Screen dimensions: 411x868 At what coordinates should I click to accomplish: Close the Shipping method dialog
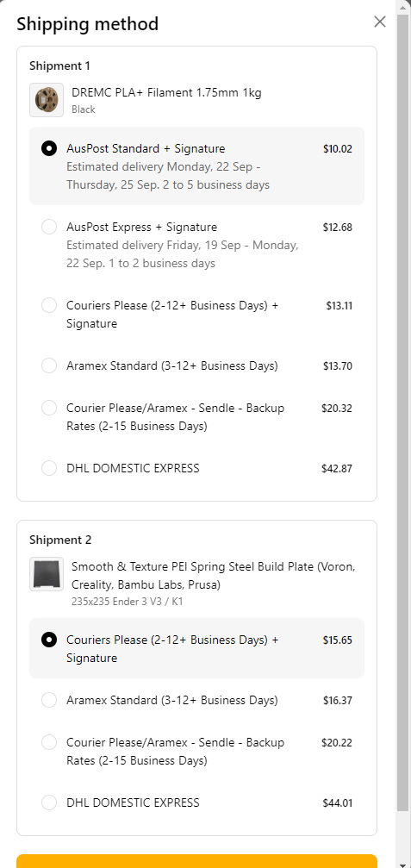point(379,22)
